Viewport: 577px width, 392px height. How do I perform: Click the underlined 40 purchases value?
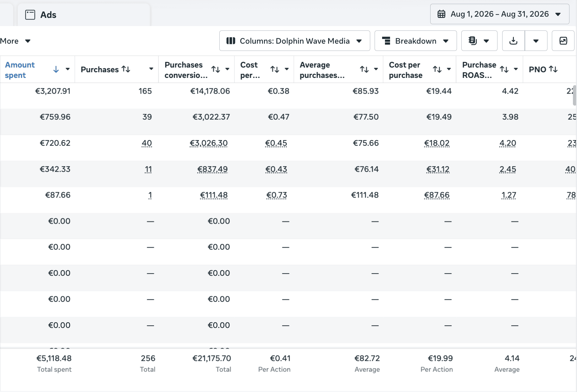click(147, 143)
